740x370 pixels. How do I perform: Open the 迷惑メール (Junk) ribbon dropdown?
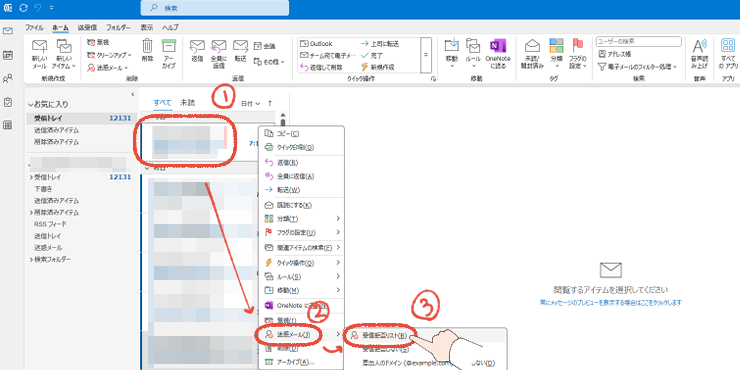(x=108, y=67)
